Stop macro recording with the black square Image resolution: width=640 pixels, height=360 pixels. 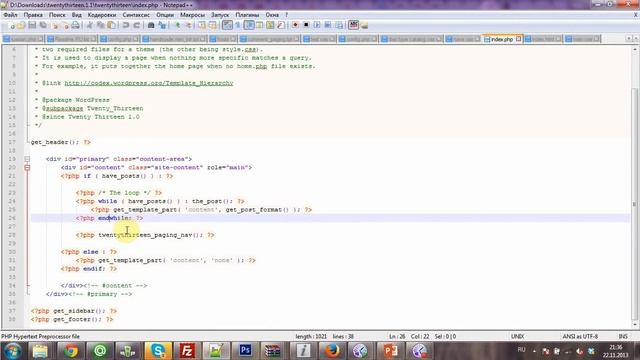(306, 25)
